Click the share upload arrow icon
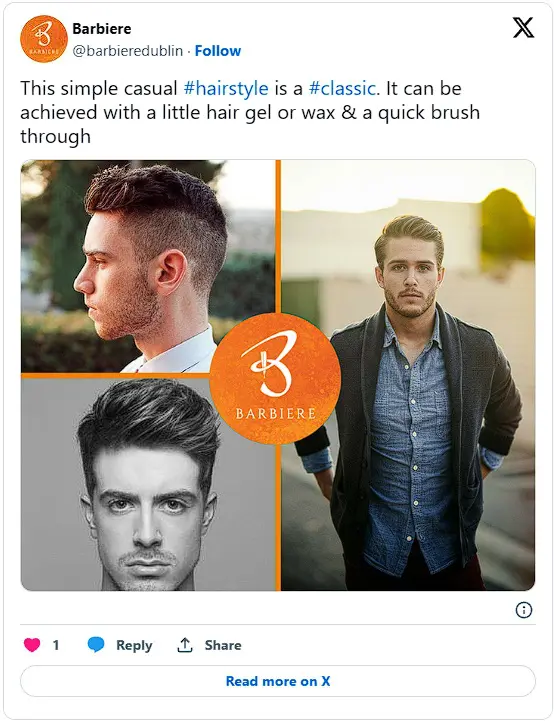Screen dimensions: 554x721 tap(184, 645)
